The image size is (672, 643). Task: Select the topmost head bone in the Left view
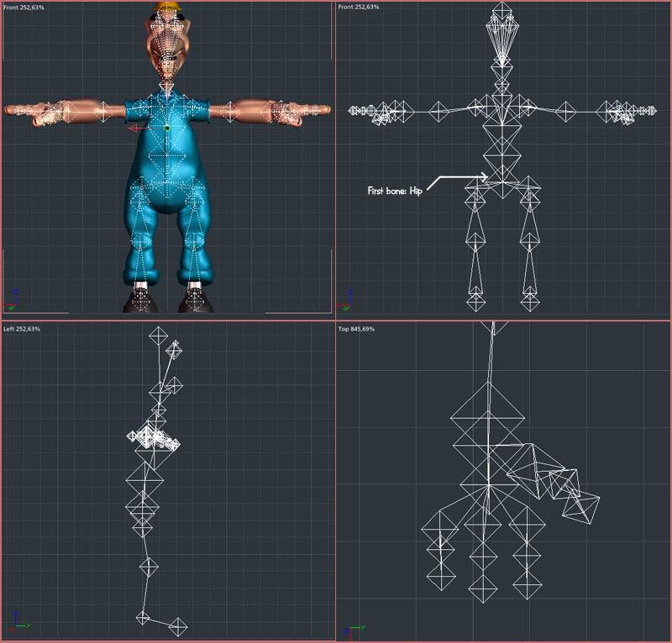point(159,336)
